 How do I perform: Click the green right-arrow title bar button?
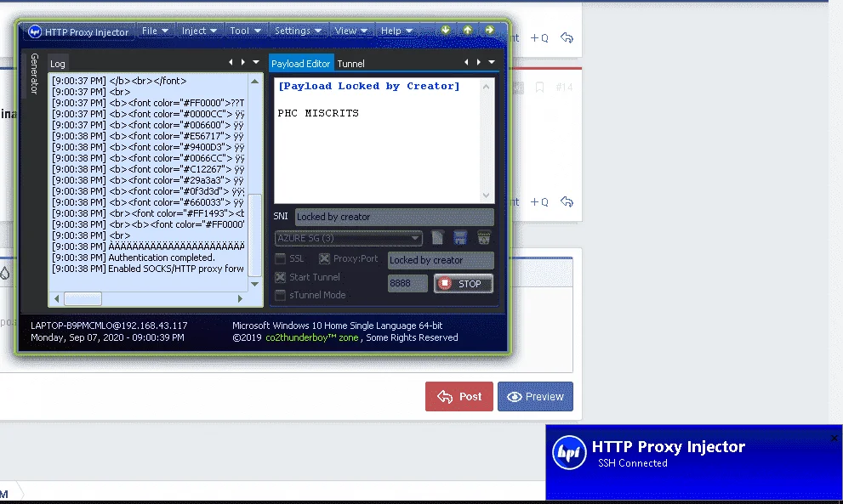point(489,30)
